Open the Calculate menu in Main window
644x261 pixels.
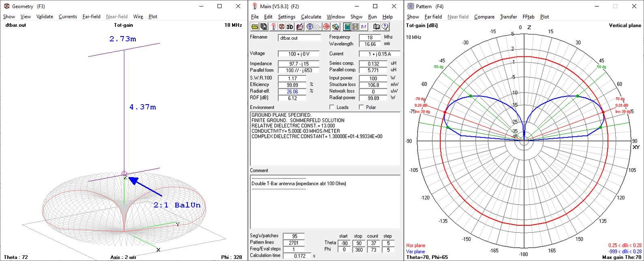pos(311,17)
